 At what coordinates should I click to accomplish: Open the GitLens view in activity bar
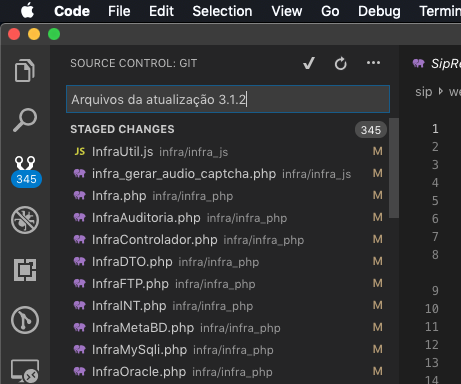pyautogui.click(x=25, y=320)
